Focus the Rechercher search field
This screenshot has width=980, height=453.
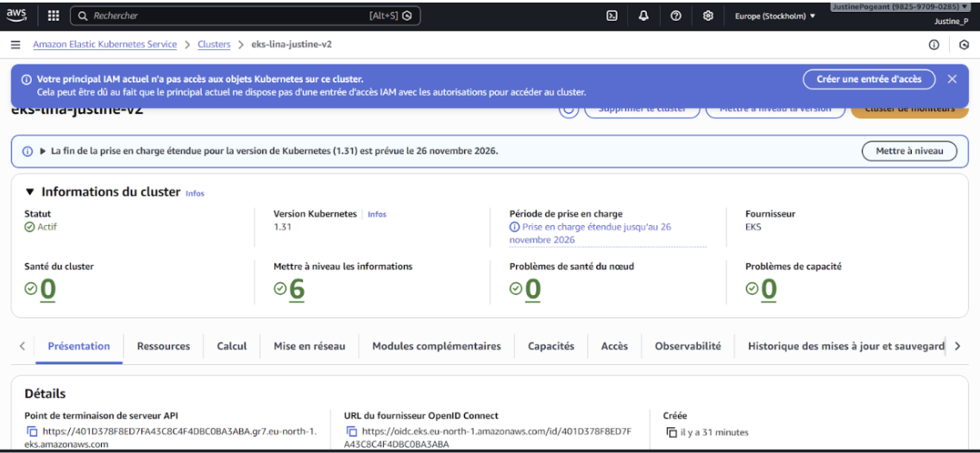coord(244,16)
